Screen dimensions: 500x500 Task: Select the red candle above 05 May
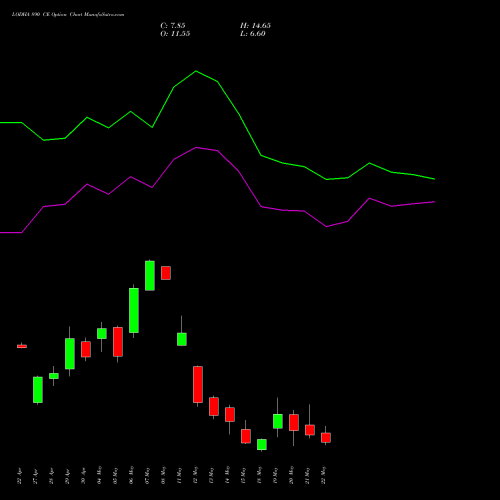point(118,342)
